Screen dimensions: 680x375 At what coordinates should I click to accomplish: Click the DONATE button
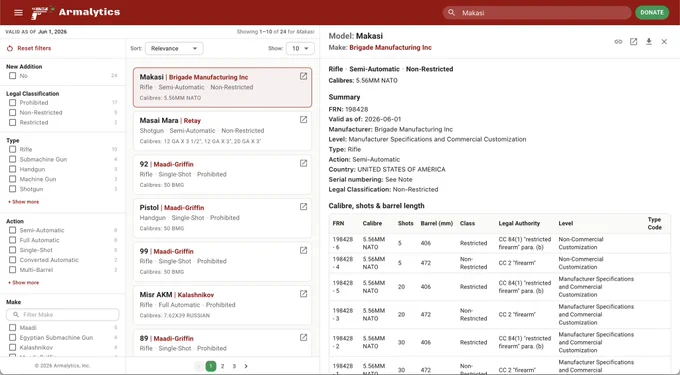pos(652,13)
